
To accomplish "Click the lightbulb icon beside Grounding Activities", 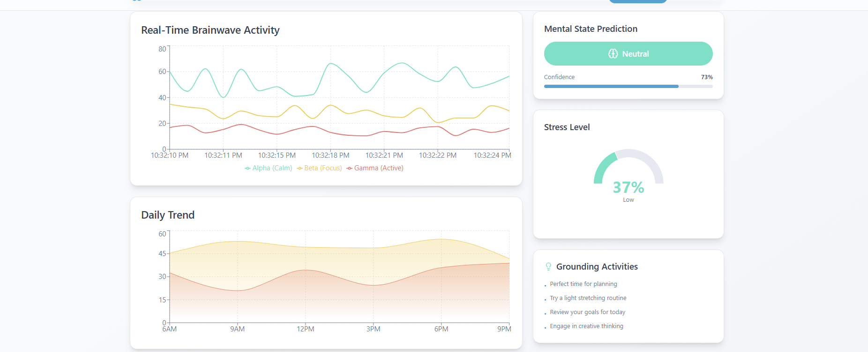I will tap(548, 266).
